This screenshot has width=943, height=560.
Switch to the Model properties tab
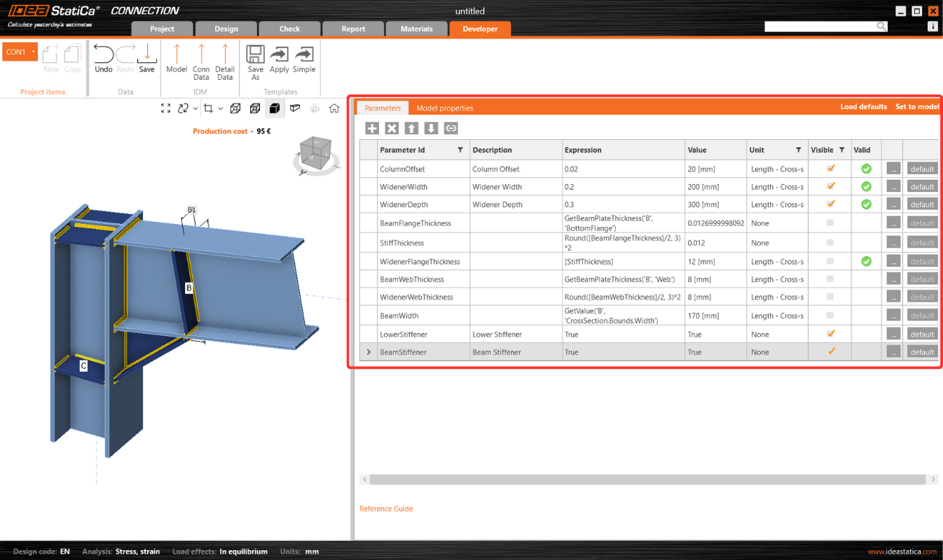pos(444,108)
